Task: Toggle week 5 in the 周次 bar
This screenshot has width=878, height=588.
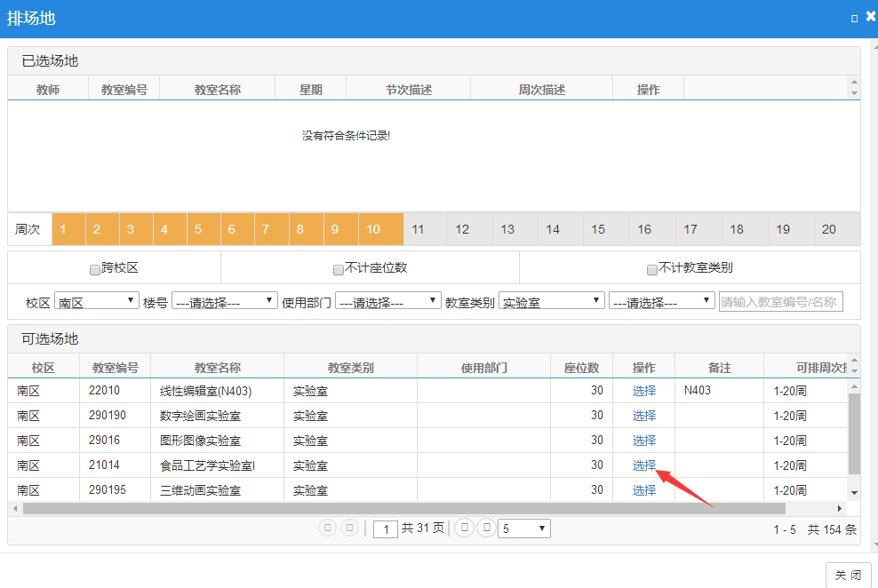Action: click(198, 229)
